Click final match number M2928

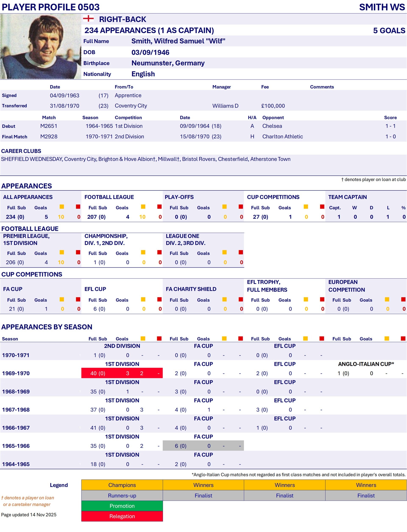pyautogui.click(x=49, y=137)
